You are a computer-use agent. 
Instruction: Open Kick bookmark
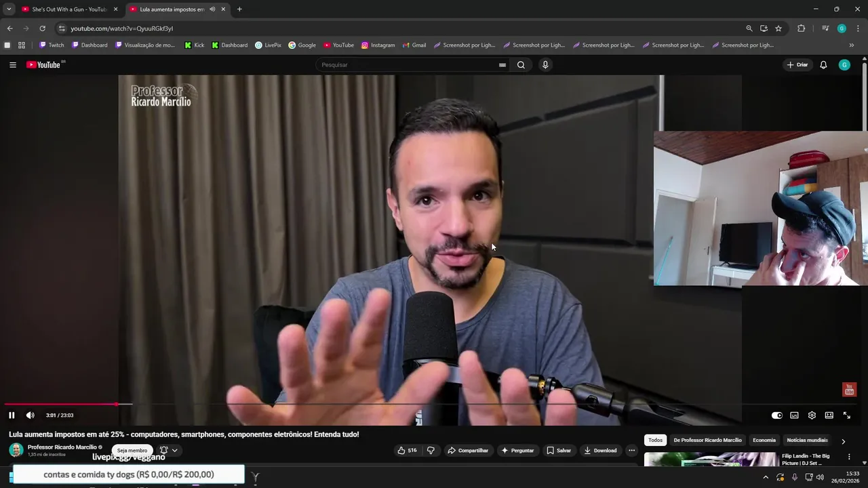click(x=195, y=45)
